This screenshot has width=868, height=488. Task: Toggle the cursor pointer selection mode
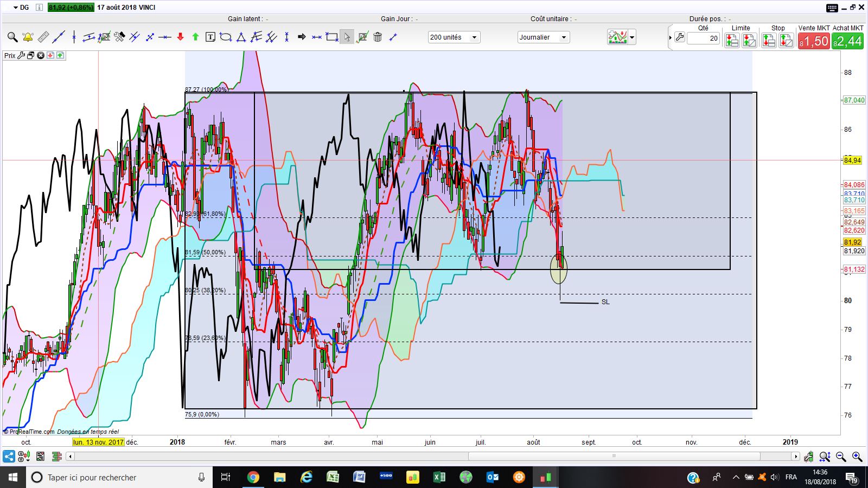[347, 37]
